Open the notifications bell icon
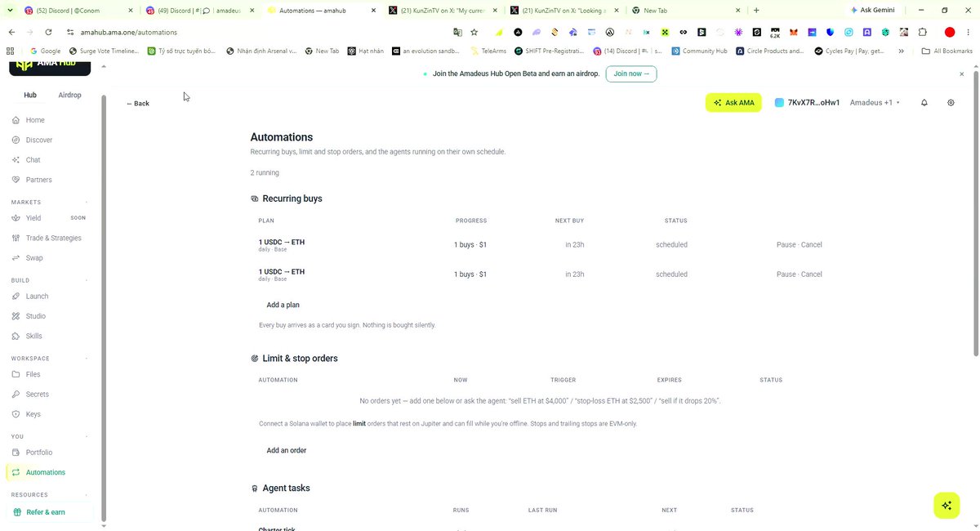Screen dimensions: 980x531 (x=924, y=103)
